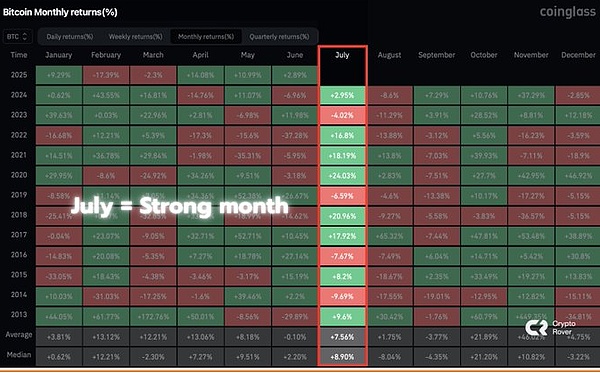Click the July average +7.56% cell
The width and height of the screenshot is (600, 373).
click(x=342, y=337)
